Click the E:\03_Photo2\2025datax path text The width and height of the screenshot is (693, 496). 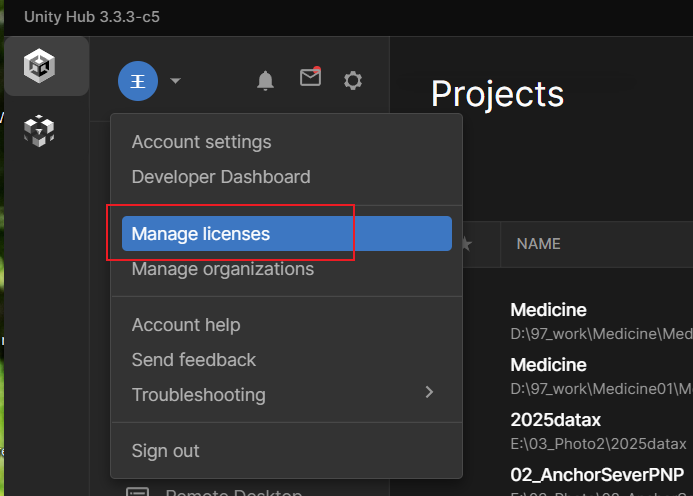click(598, 444)
